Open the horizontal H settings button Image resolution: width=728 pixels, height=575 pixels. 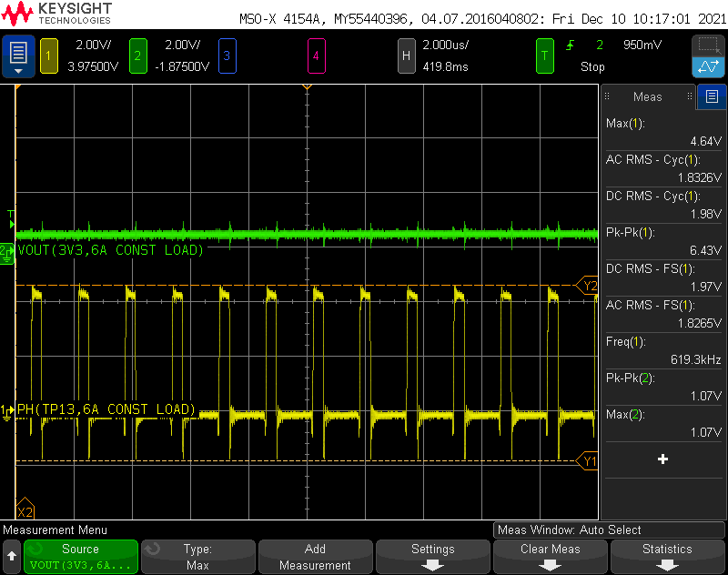406,56
